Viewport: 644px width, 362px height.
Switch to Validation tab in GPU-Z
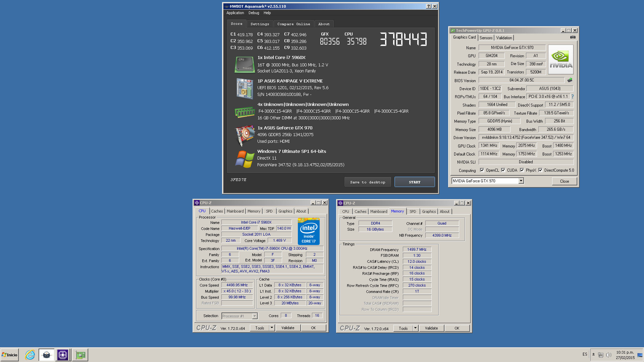[504, 38]
